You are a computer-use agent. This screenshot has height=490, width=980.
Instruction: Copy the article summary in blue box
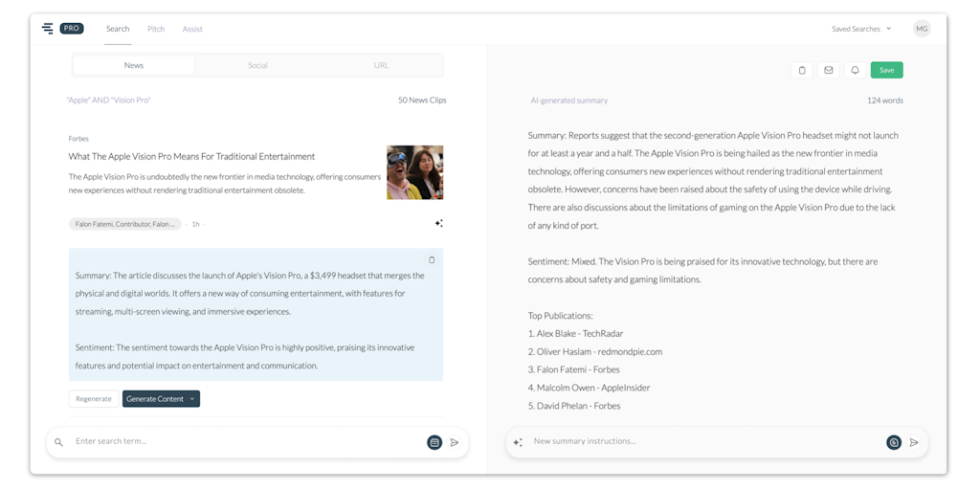[432, 260]
